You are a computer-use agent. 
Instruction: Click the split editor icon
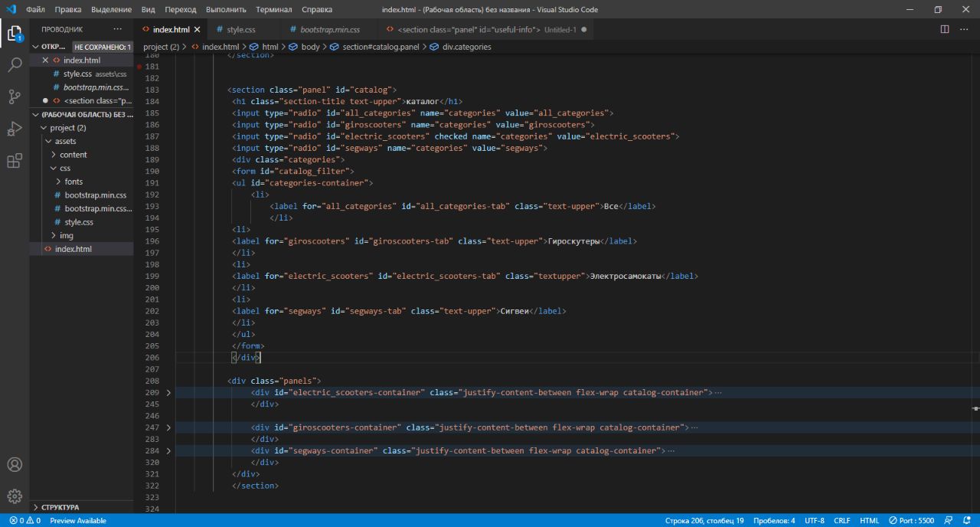(x=944, y=29)
